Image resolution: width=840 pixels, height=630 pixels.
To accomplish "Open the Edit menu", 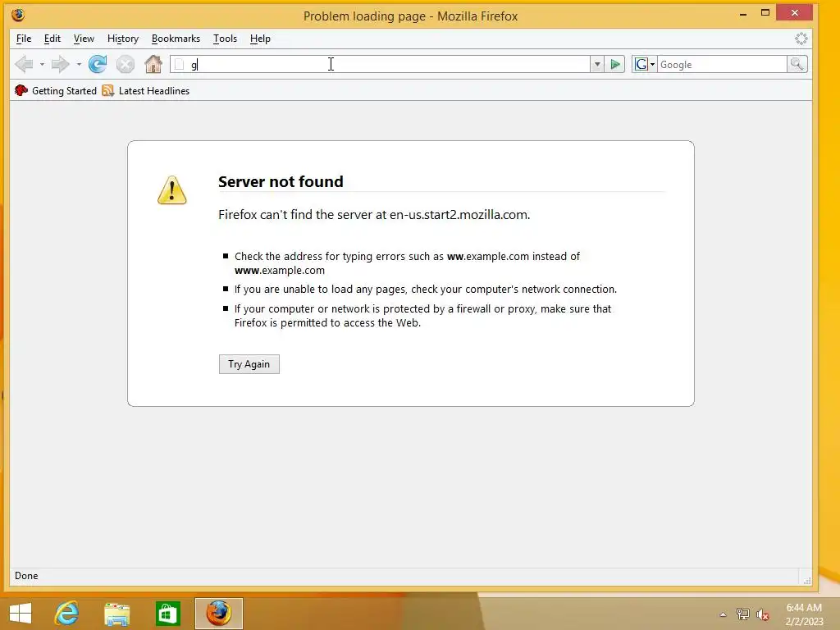I will click(52, 39).
